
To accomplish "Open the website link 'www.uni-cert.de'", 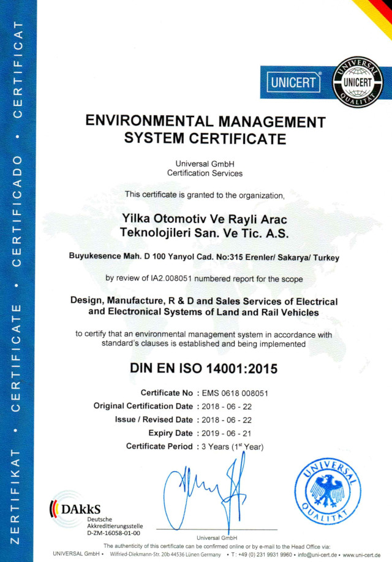I will [361, 555].
